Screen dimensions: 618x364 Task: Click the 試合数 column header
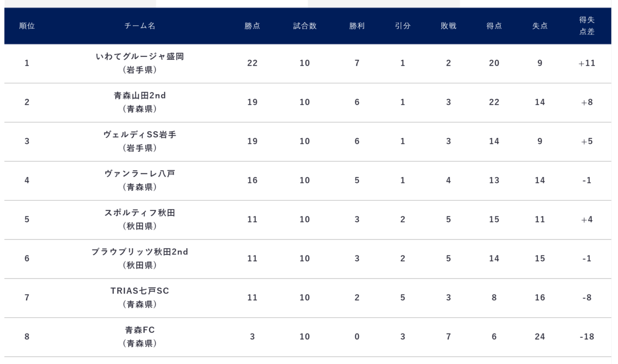click(x=305, y=26)
